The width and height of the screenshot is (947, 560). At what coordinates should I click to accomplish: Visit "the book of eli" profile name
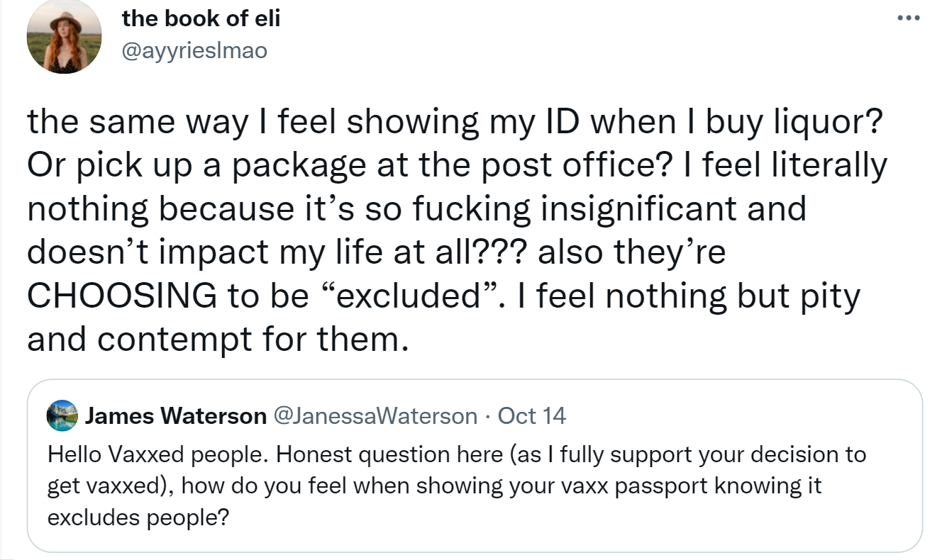point(201,19)
